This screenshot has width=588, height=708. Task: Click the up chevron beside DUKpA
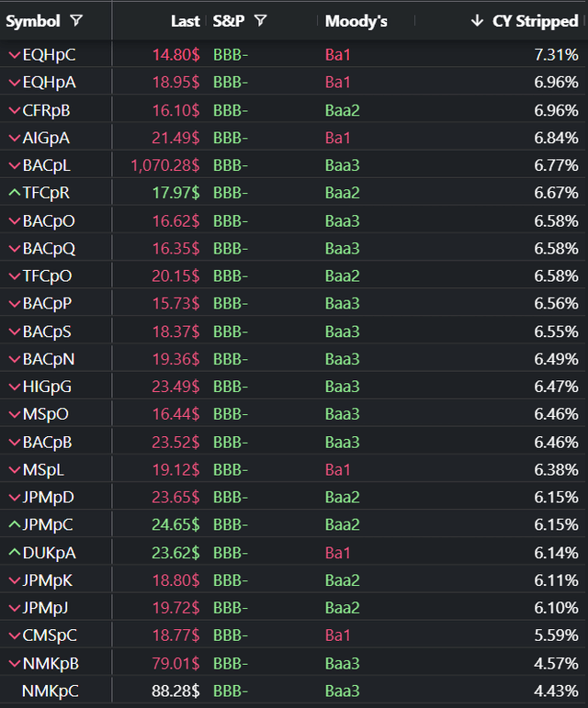(13, 553)
